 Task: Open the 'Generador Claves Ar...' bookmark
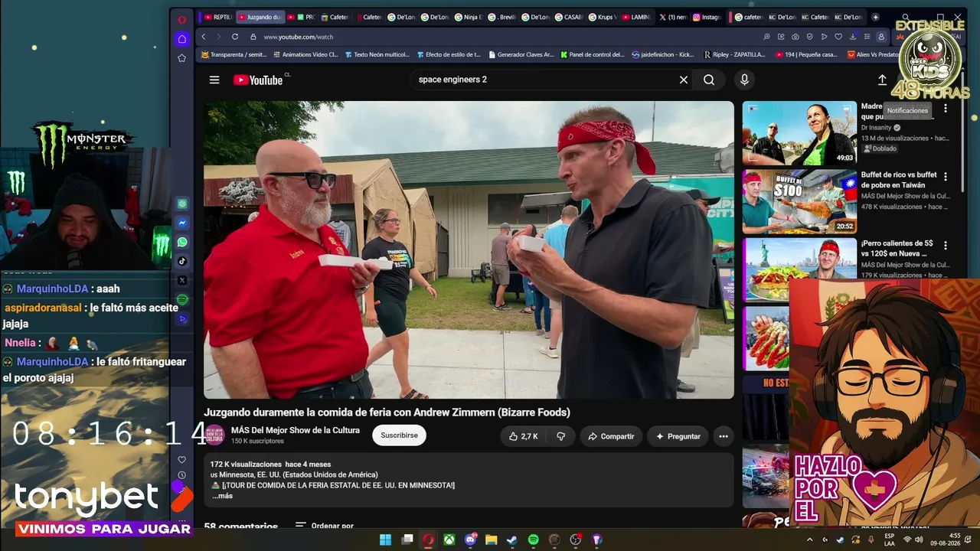click(520, 55)
